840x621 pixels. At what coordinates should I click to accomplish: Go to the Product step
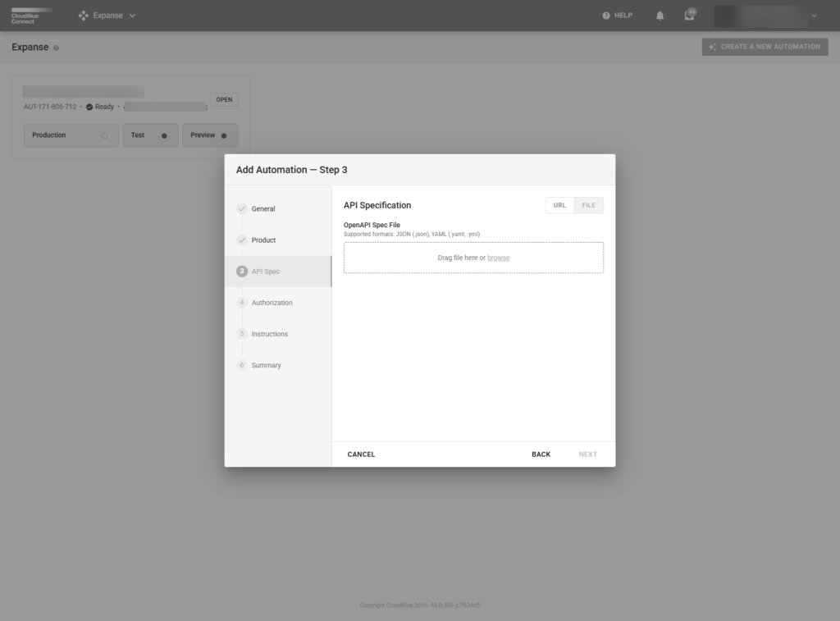(278, 240)
